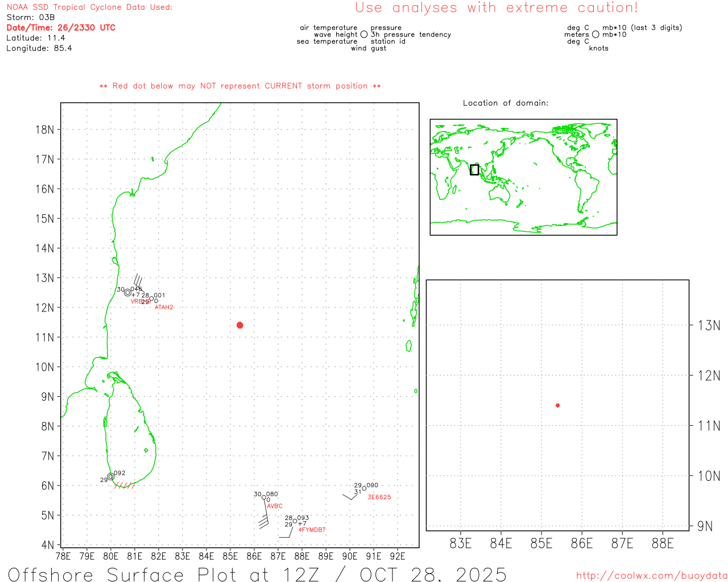Select the AVBC station circle marker
Viewport: 728px width, 582px height.
(264, 498)
